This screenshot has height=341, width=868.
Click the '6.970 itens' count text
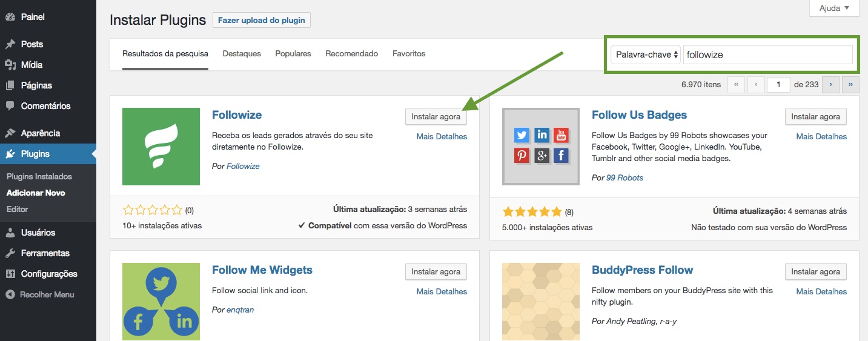[x=701, y=85]
